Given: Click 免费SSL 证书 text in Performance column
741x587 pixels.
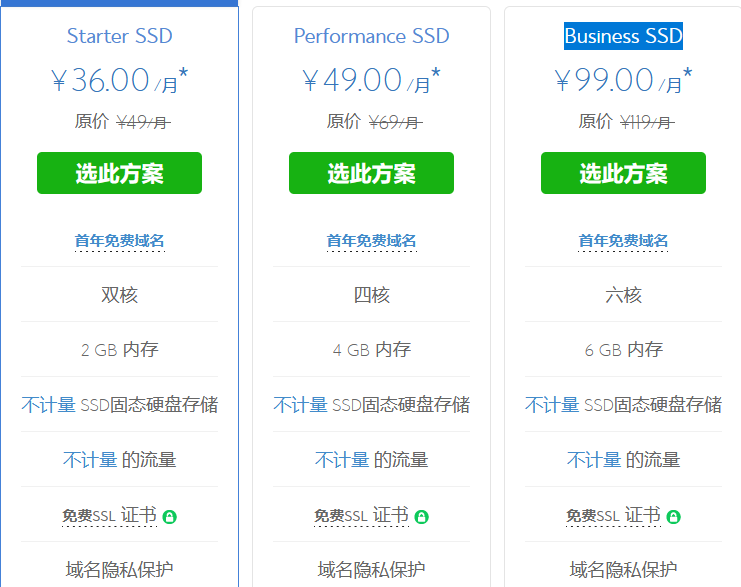Looking at the screenshot, I should [361, 515].
